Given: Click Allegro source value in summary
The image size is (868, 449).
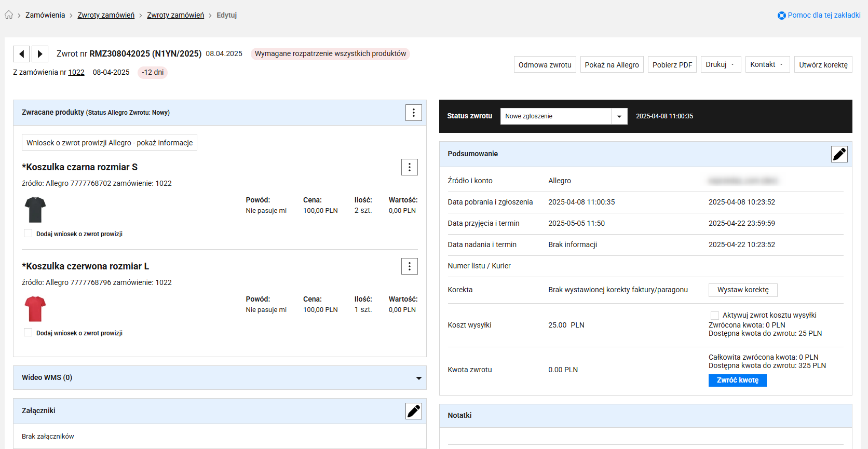Looking at the screenshot, I should (x=560, y=181).
